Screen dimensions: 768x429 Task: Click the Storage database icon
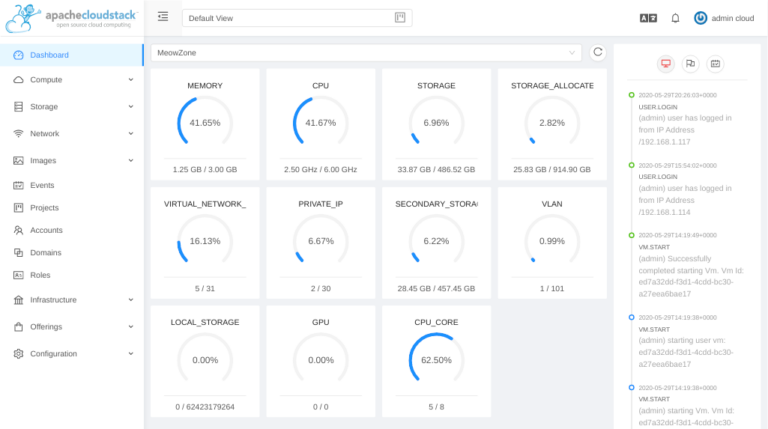tap(18, 106)
